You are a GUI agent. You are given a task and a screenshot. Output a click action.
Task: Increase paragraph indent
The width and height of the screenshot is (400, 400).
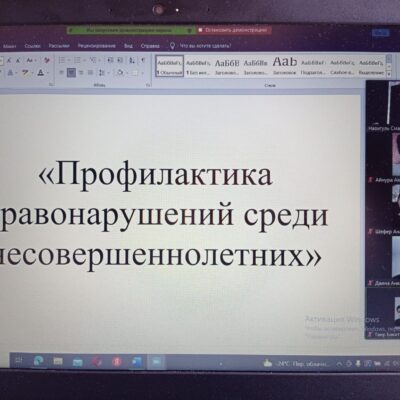point(120,60)
